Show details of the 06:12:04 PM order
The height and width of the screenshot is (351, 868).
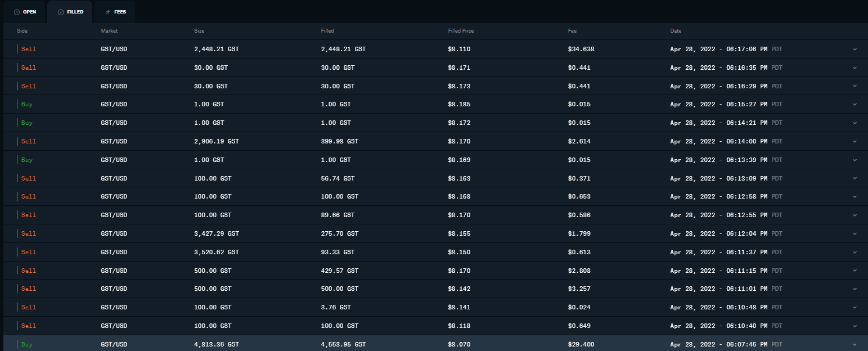(854, 233)
